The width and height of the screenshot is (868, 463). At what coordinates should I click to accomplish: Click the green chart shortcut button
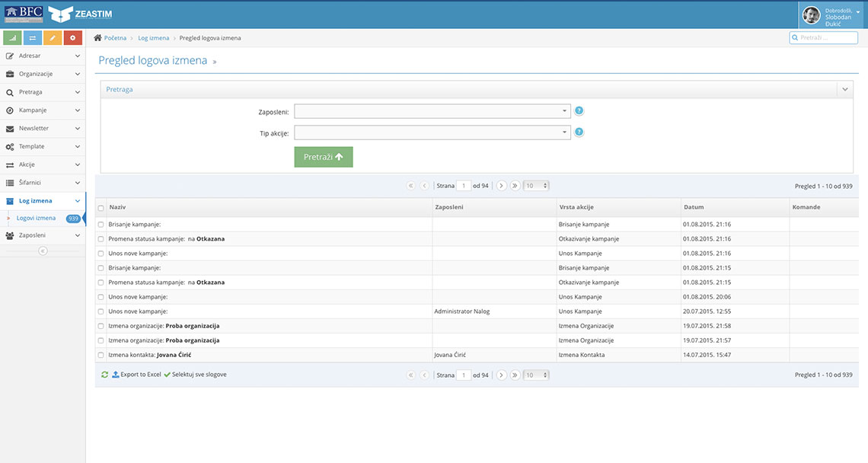(x=12, y=37)
